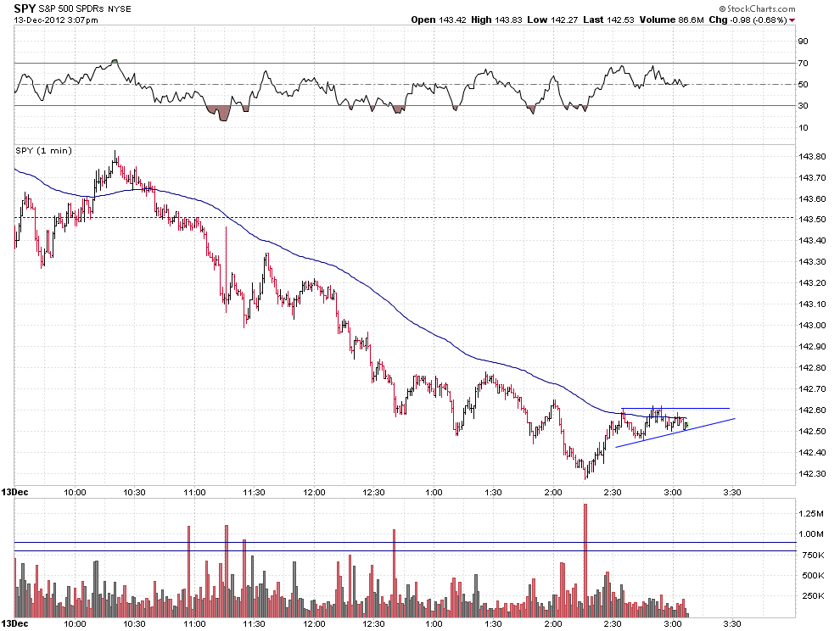Viewport: 840px width, 631px height.
Task: Click the volume spike bar at 11:00
Action: pyautogui.click(x=188, y=572)
